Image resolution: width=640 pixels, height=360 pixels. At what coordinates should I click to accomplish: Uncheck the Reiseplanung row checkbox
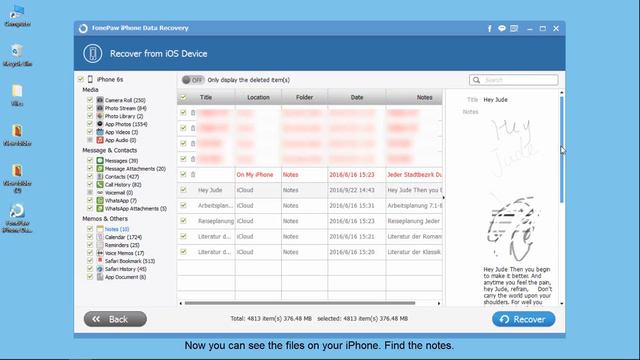[183, 221]
